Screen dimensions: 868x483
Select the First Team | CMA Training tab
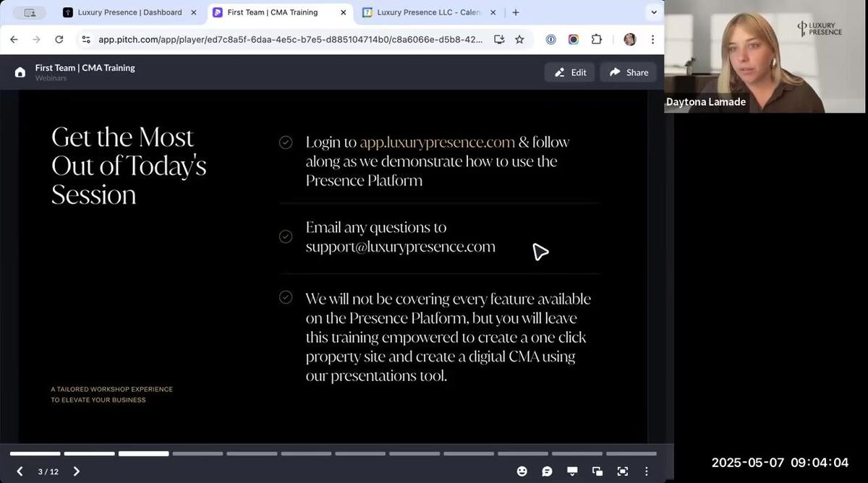pyautogui.click(x=279, y=12)
